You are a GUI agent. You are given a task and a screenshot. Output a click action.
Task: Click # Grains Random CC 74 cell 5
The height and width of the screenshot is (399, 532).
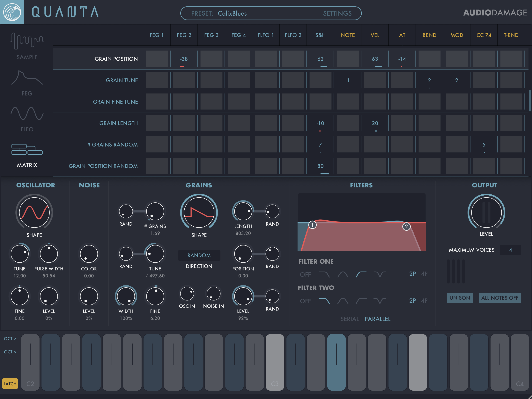tap(484, 144)
